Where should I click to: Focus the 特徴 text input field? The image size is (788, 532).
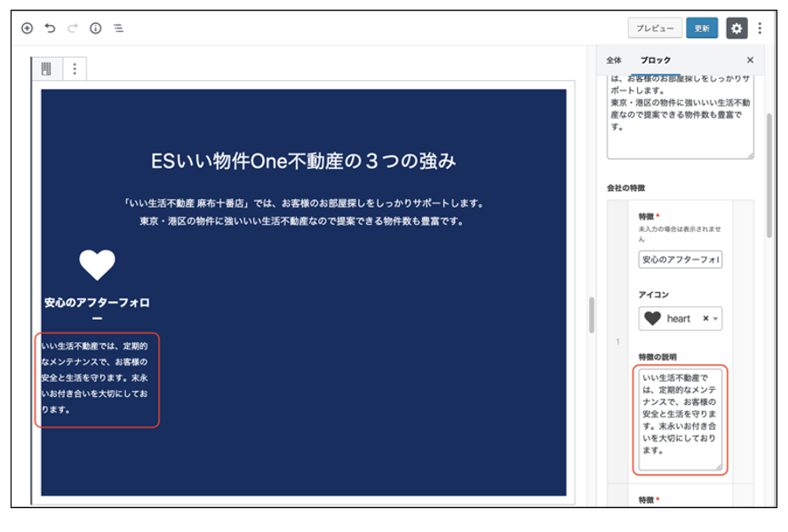(680, 260)
